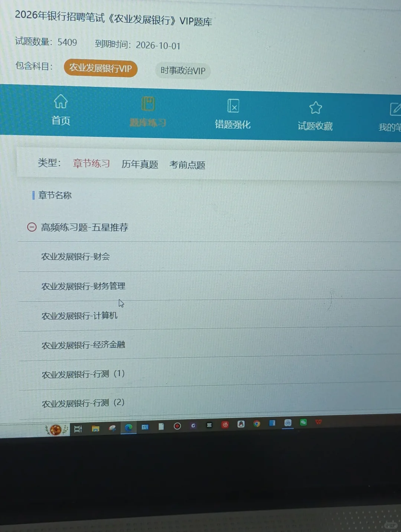Go to 首页 home tab

pyautogui.click(x=61, y=110)
